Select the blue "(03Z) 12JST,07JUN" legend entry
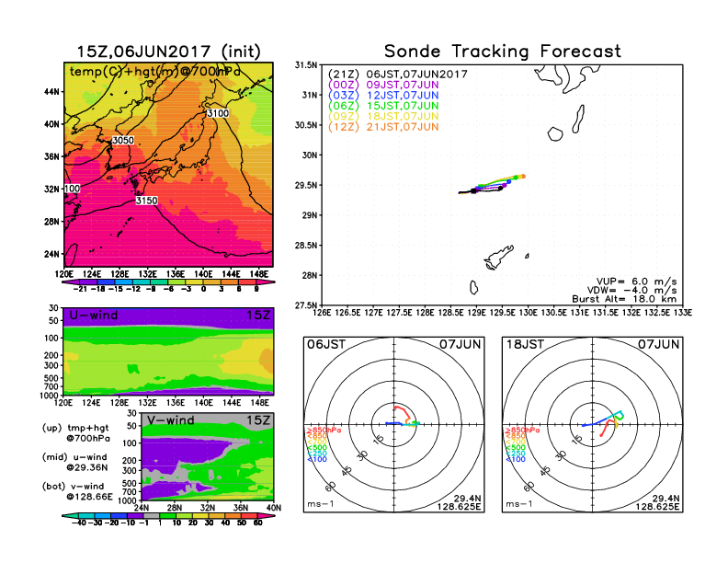Screen dimensions: 728x563 383,96
